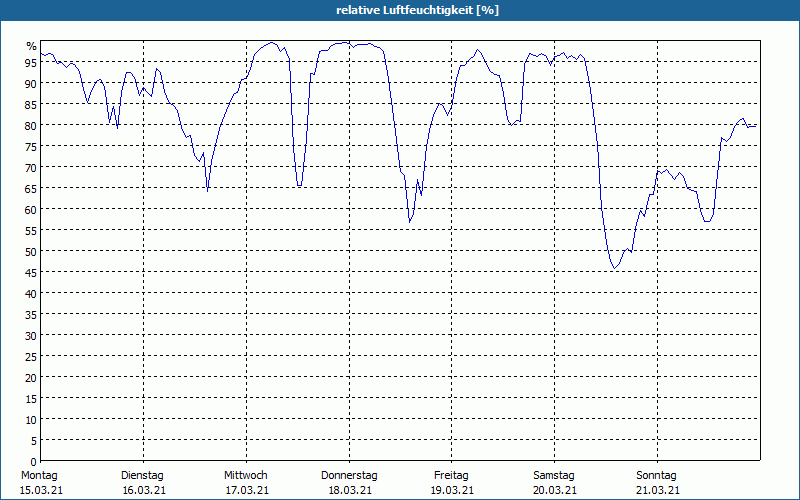This screenshot has width=800, height=500.
Task: Click the y-axis value '70'
Action: click(x=31, y=167)
